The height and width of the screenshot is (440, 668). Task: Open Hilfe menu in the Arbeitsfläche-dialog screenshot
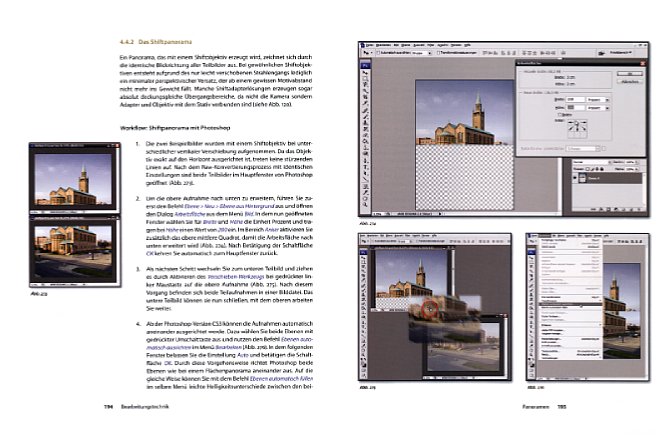click(467, 45)
